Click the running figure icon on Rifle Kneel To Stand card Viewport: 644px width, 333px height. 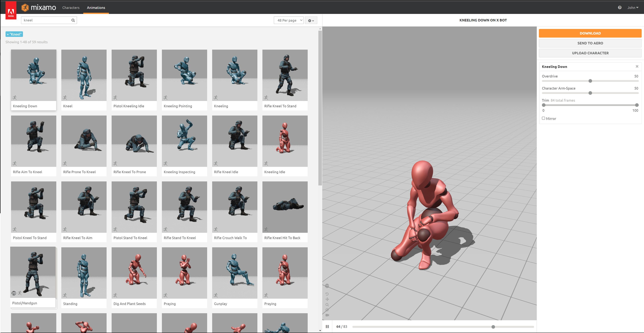[266, 98]
